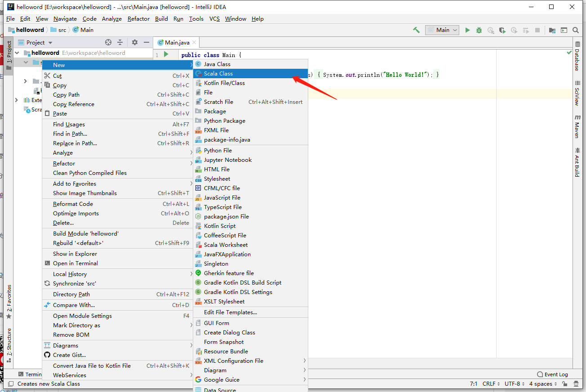Select Jupyter Notebook in New submenu
Viewport: 586px width, 392px height.
click(x=250, y=160)
